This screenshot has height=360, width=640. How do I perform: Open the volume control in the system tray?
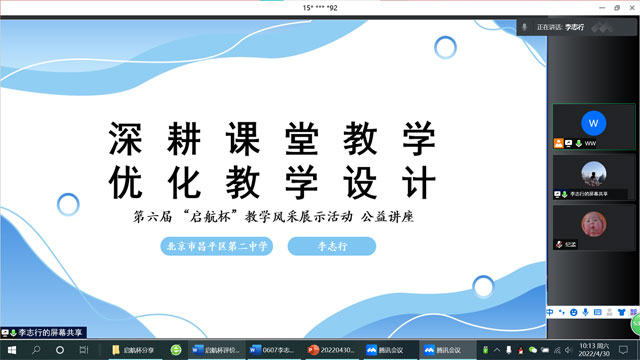click(x=568, y=350)
